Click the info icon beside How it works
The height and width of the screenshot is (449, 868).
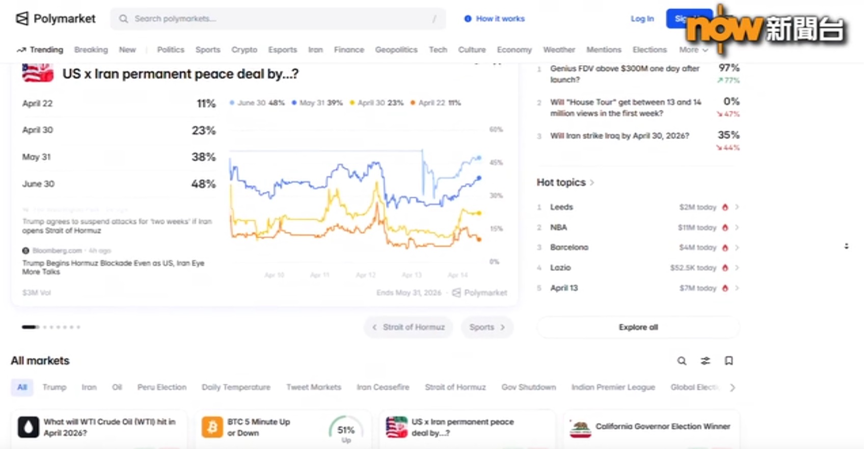coord(468,19)
